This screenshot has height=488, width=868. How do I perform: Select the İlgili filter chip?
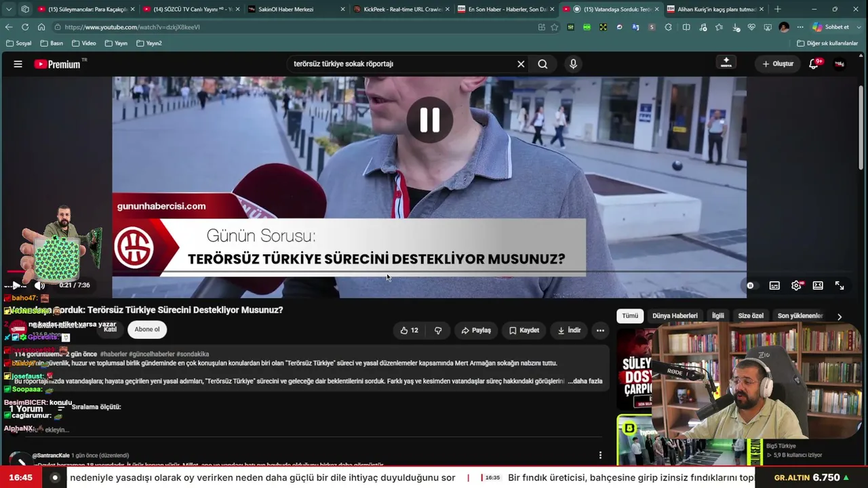[717, 316]
